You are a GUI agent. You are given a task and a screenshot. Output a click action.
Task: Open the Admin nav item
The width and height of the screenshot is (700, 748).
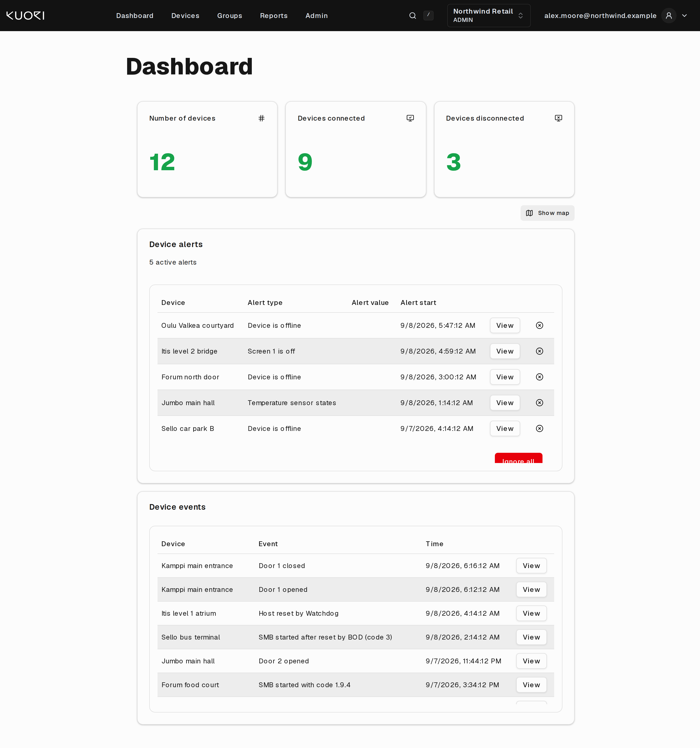[x=316, y=15]
